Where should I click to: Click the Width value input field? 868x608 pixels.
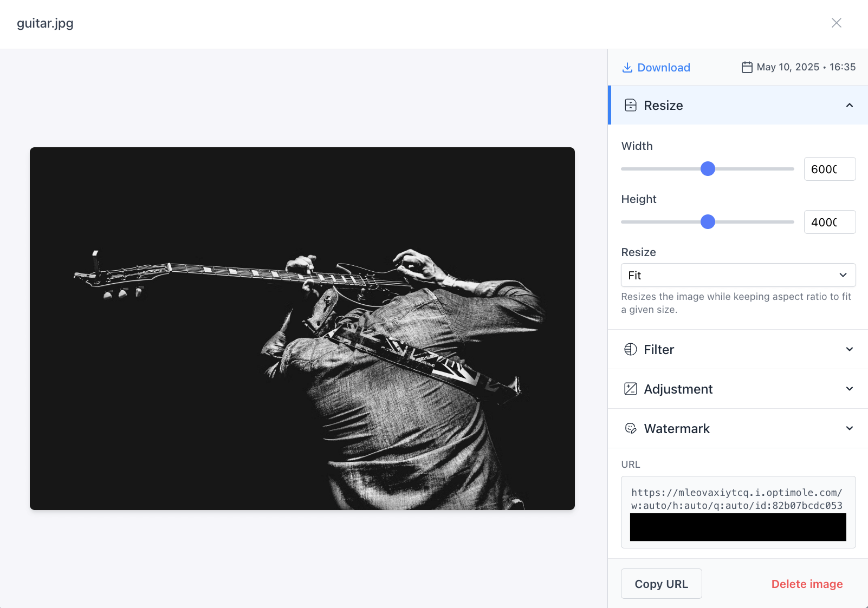click(x=830, y=169)
